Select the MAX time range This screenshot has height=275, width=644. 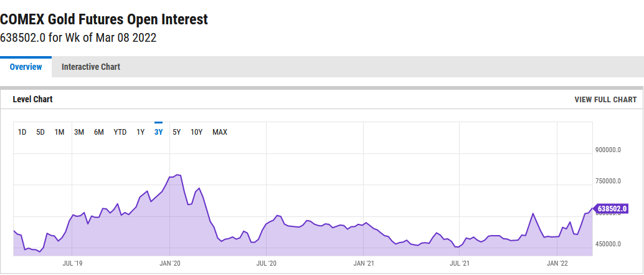pyautogui.click(x=220, y=132)
